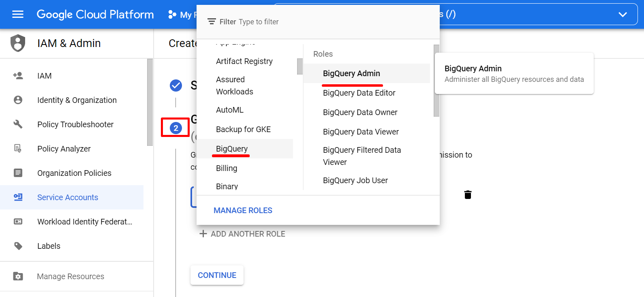Click the IAM add-person icon
The height and width of the screenshot is (297, 644).
coord(18,75)
